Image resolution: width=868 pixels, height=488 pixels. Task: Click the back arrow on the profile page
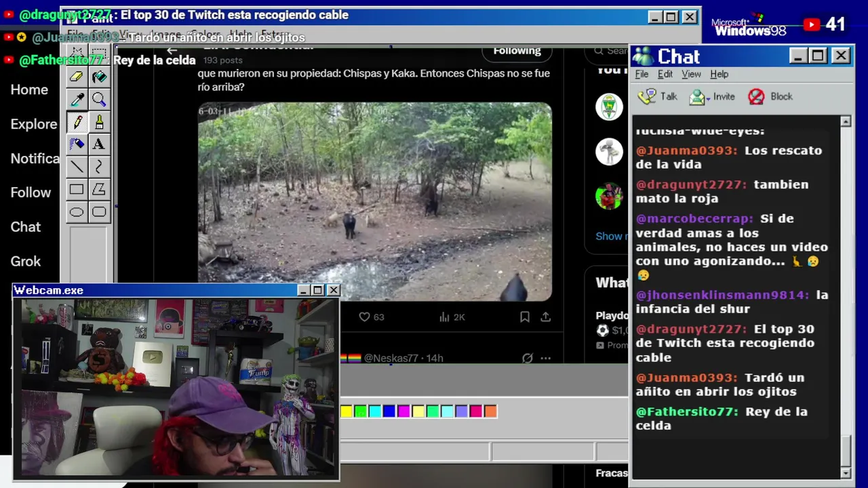[x=172, y=51]
